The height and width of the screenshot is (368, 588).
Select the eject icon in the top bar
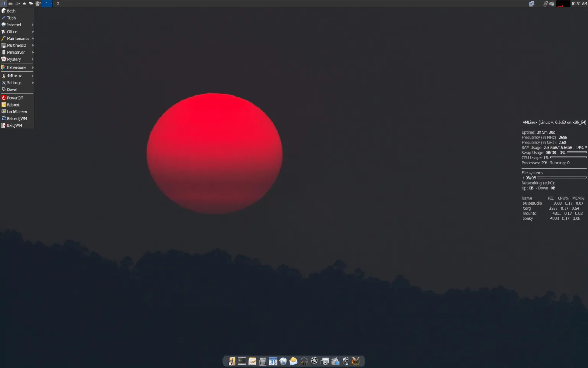24,3
